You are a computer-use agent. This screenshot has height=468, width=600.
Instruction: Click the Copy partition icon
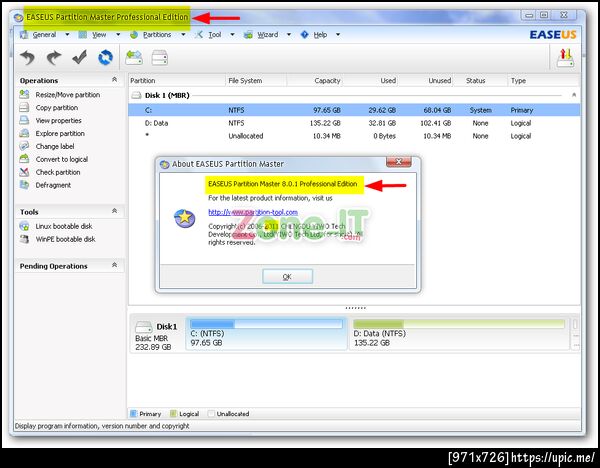24,107
